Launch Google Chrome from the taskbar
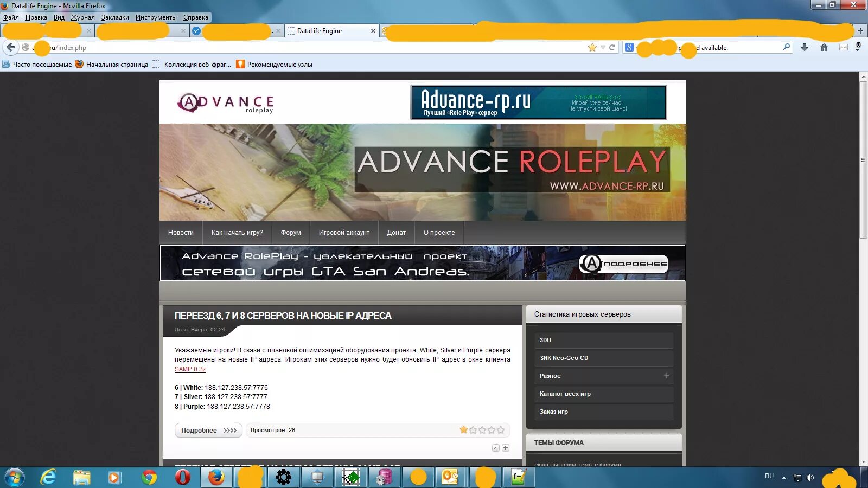 pos(149,478)
